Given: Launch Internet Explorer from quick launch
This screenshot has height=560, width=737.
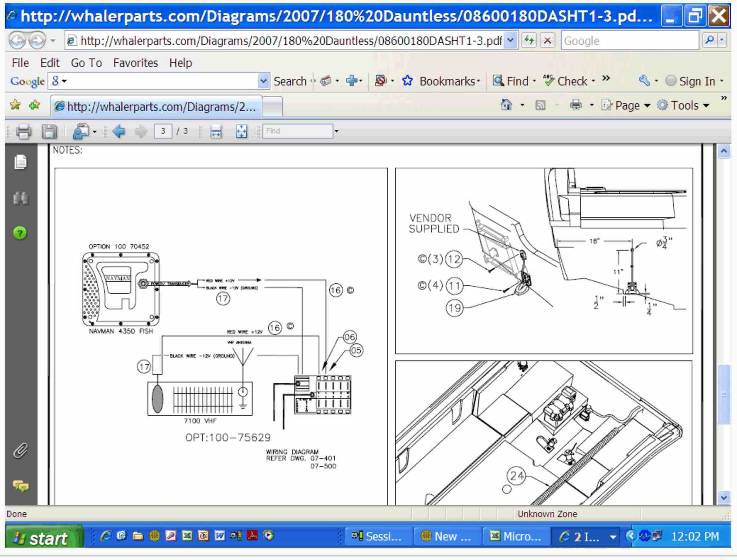Looking at the screenshot, I should click(x=106, y=536).
